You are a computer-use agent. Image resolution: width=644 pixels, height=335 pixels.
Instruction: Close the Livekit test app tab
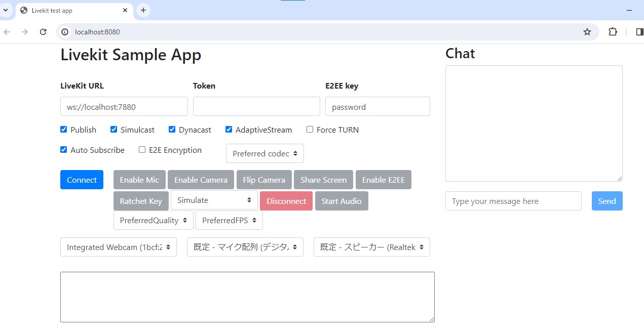click(125, 10)
